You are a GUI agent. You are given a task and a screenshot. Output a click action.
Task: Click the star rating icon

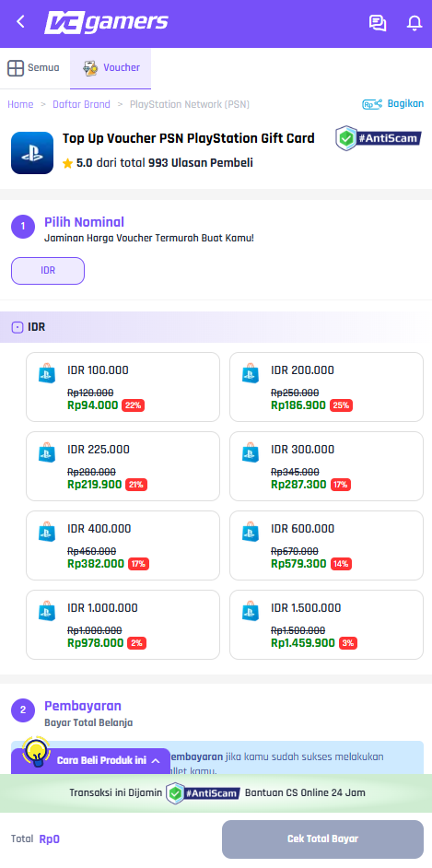pyautogui.click(x=67, y=163)
